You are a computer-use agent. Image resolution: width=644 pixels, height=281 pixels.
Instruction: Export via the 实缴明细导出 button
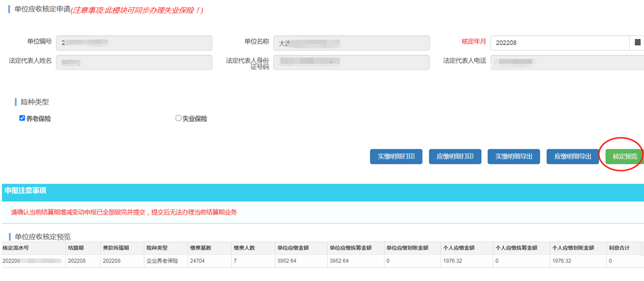coord(513,156)
